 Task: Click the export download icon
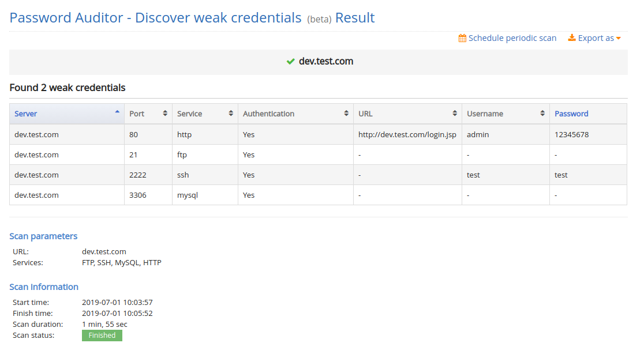point(572,37)
